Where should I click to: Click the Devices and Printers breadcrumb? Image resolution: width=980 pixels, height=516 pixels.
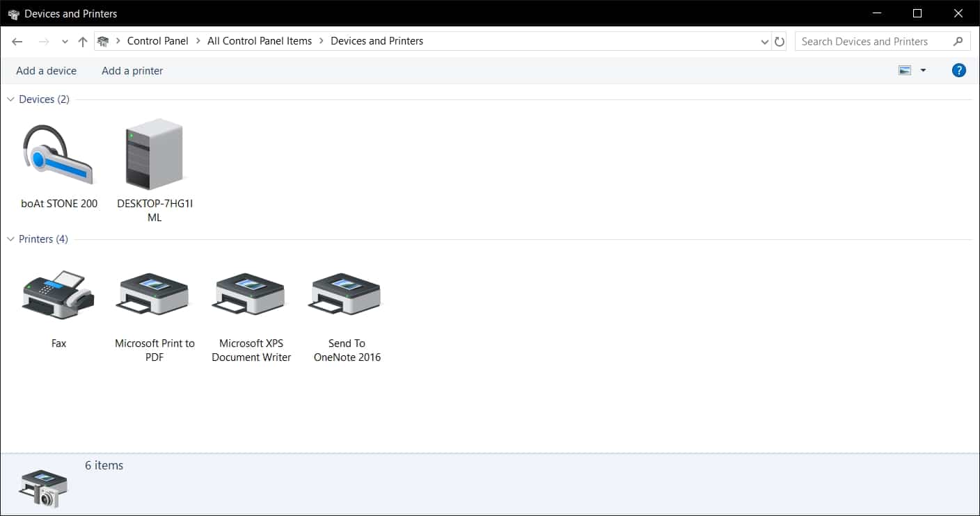(x=377, y=41)
